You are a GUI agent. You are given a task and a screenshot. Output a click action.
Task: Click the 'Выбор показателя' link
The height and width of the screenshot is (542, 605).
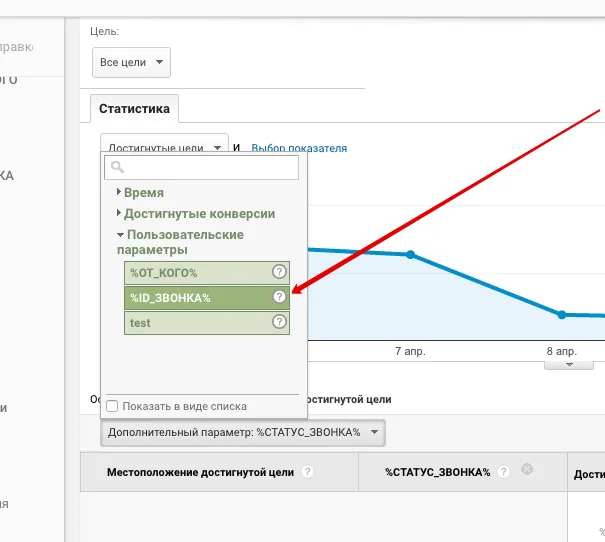299,148
